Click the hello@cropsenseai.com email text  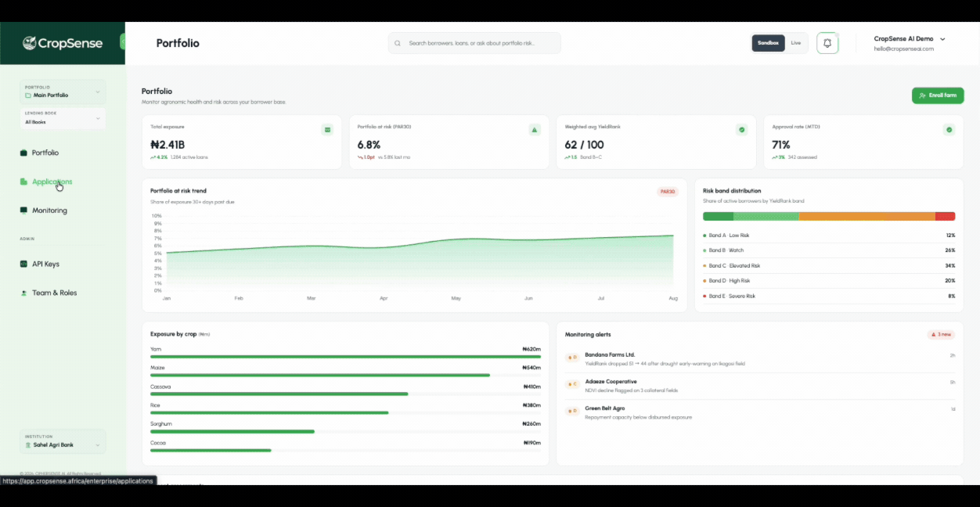pyautogui.click(x=903, y=49)
